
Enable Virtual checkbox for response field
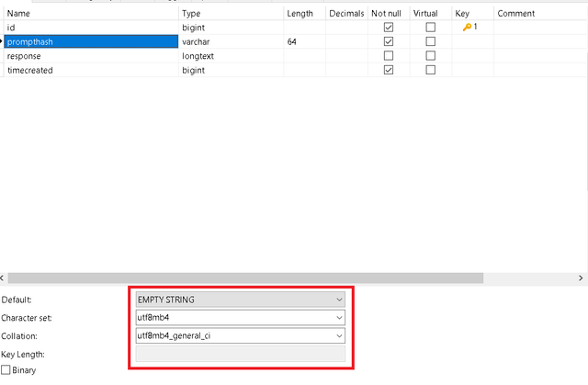[x=431, y=56]
